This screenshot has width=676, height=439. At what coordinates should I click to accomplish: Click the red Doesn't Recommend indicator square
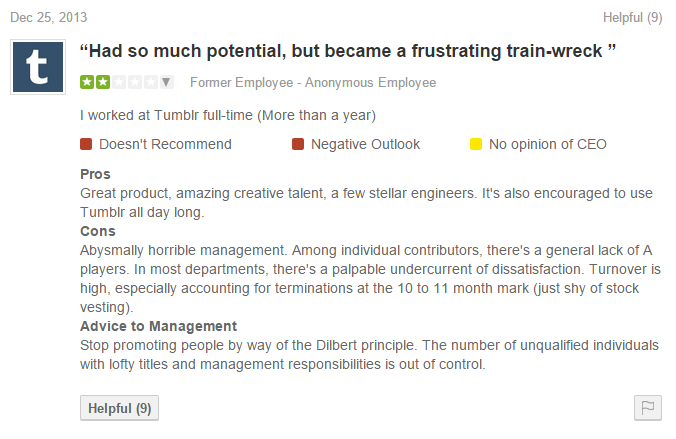click(86, 144)
